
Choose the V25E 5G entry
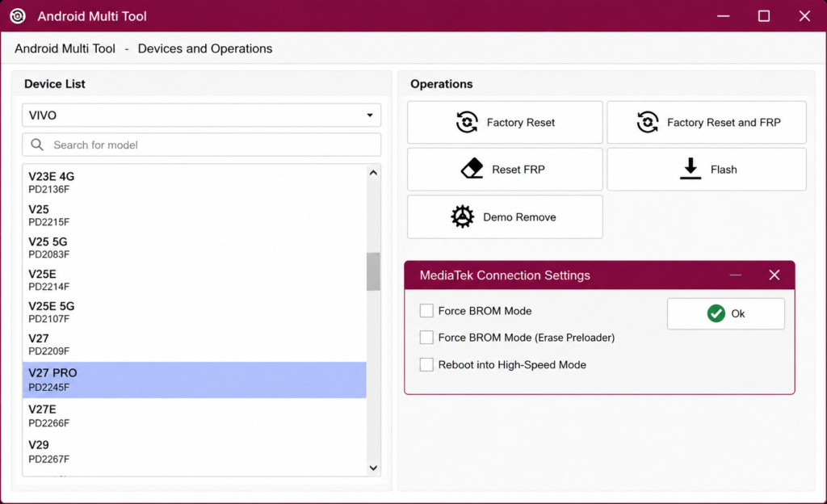(195, 312)
